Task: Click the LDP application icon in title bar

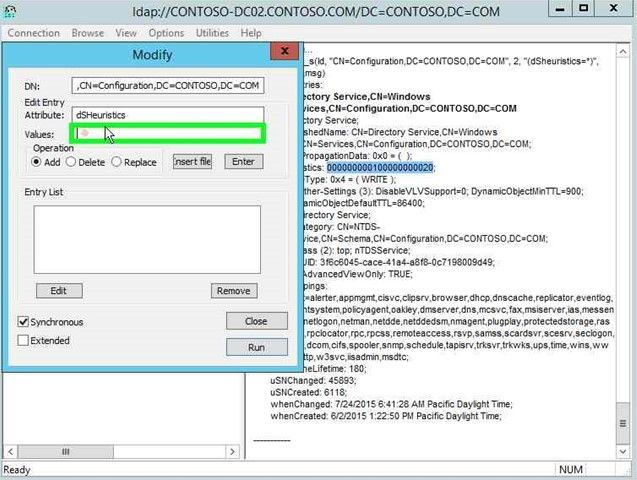Action: tap(9, 11)
